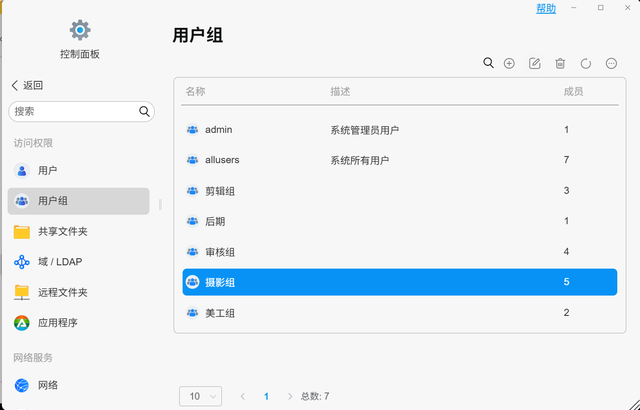The height and width of the screenshot is (410, 640).
Task: Click the refresh list icon
Action: (x=586, y=63)
